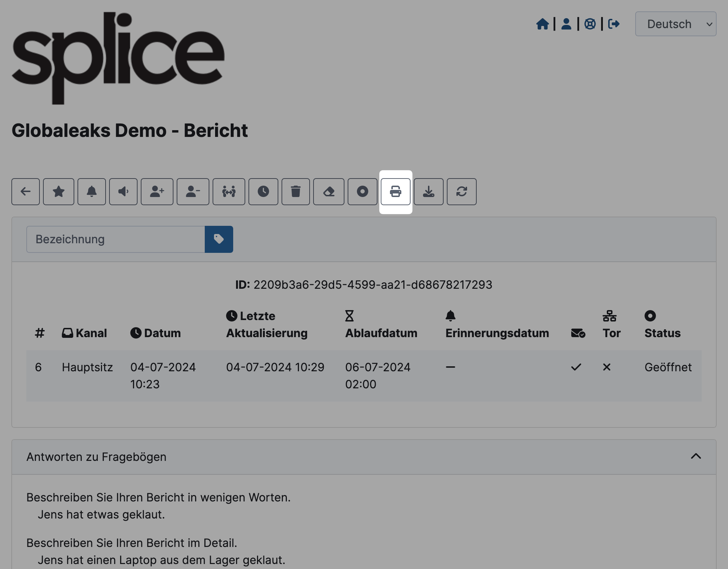Image resolution: width=728 pixels, height=569 pixels.
Task: Click the circular status/record icon
Action: pos(362,191)
